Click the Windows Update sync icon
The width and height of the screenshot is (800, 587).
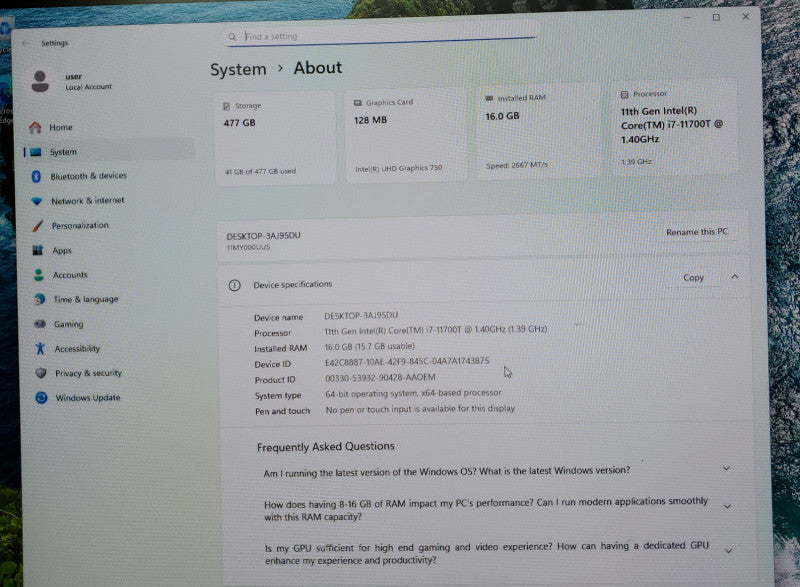[x=41, y=397]
